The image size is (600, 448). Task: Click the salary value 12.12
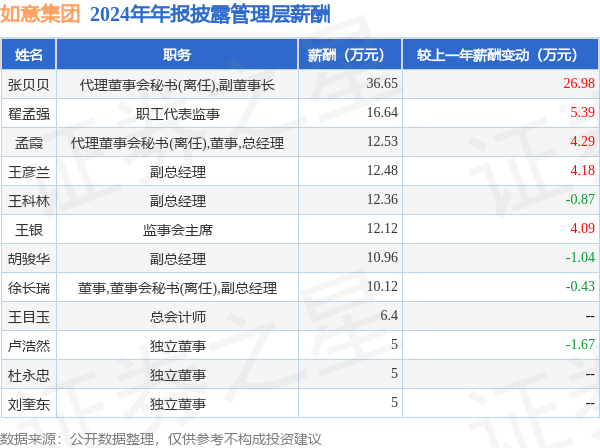pyautogui.click(x=382, y=228)
